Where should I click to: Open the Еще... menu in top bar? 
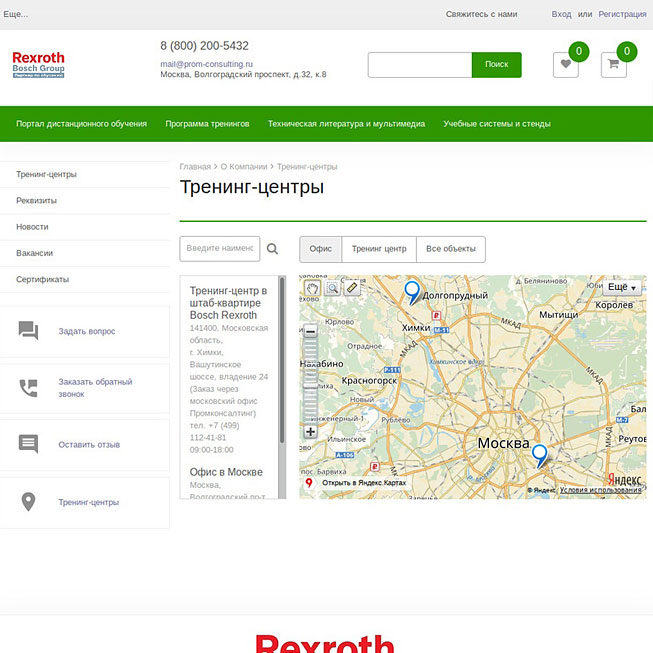[16, 14]
